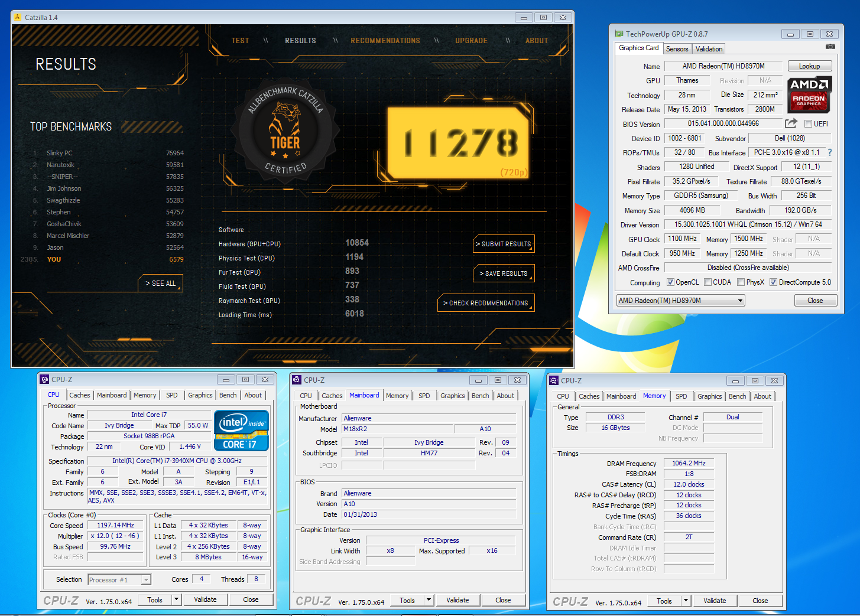Select About tab in CPU-Z Memory window
860x616 pixels.
pos(762,396)
